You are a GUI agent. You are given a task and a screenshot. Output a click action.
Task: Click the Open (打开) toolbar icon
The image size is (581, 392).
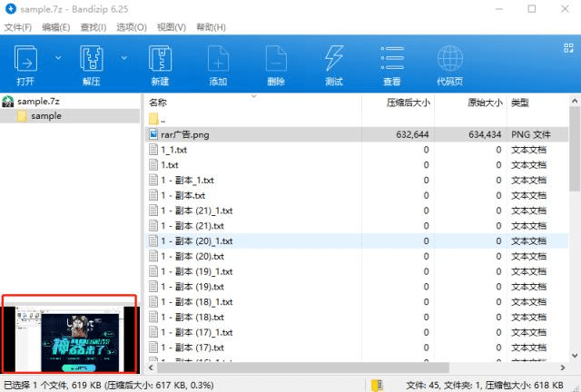click(x=25, y=58)
